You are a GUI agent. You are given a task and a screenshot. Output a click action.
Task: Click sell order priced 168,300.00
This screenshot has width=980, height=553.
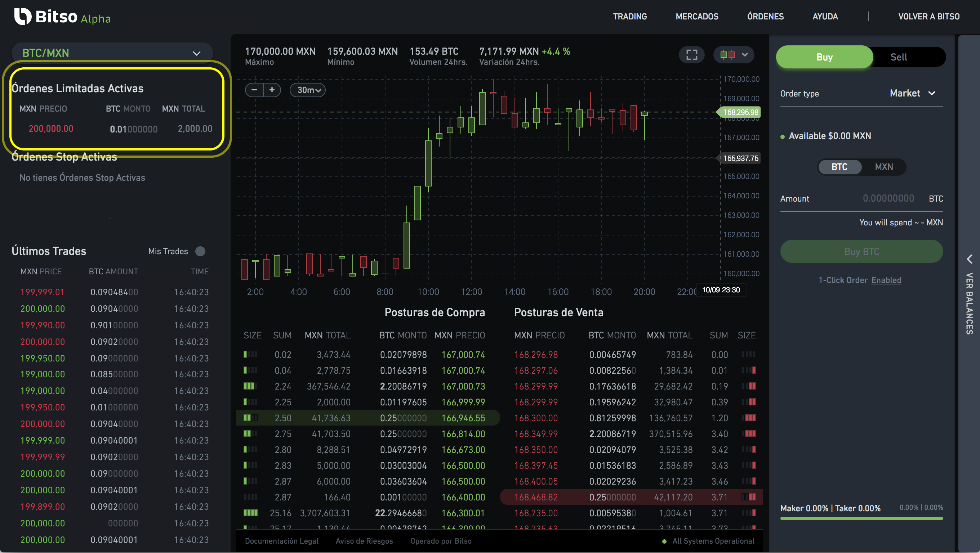point(631,418)
